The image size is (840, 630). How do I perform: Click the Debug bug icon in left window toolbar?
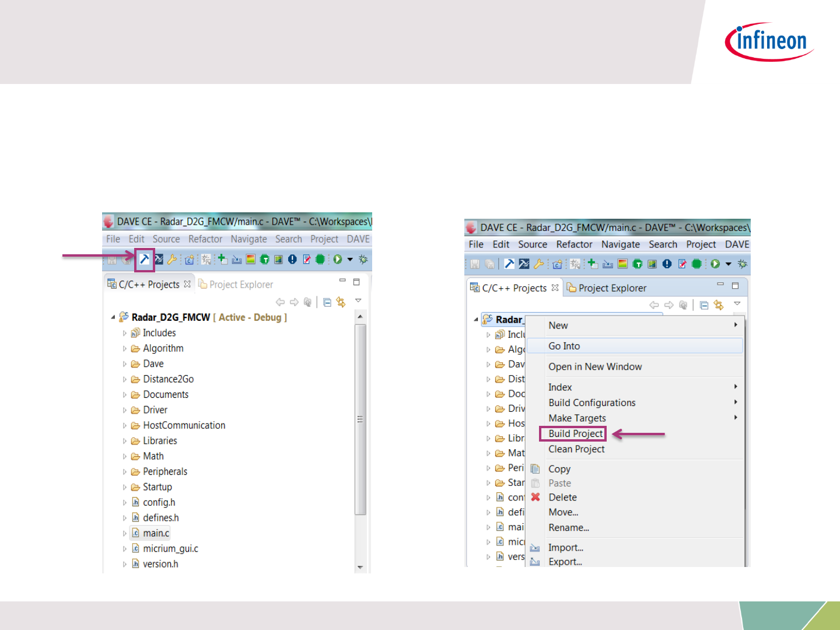363,260
